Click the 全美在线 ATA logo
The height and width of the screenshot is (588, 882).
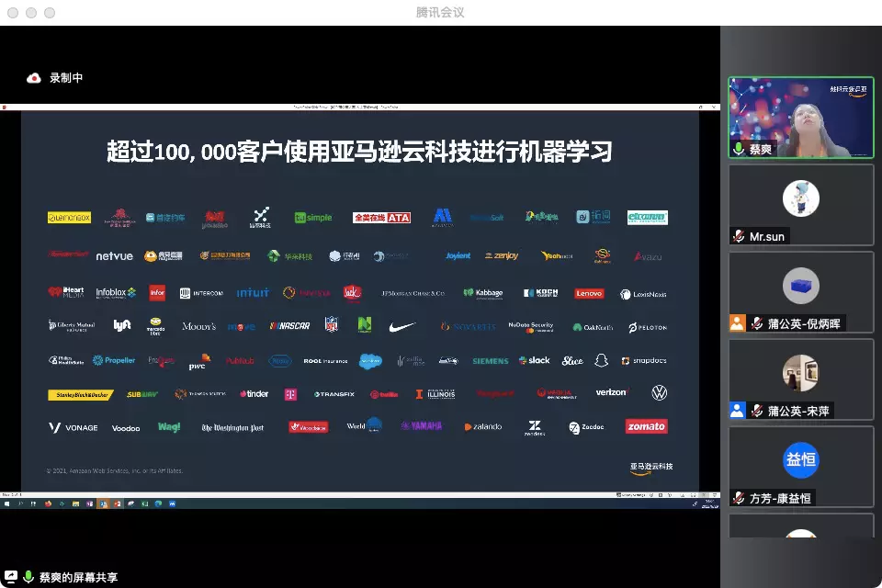point(382,218)
